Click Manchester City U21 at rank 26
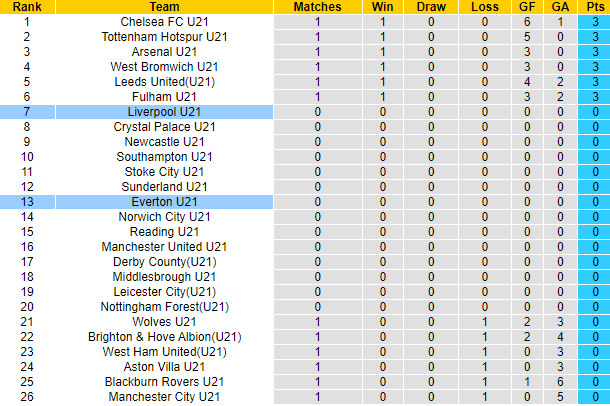Screen dimensions: 610x406 pos(164,397)
